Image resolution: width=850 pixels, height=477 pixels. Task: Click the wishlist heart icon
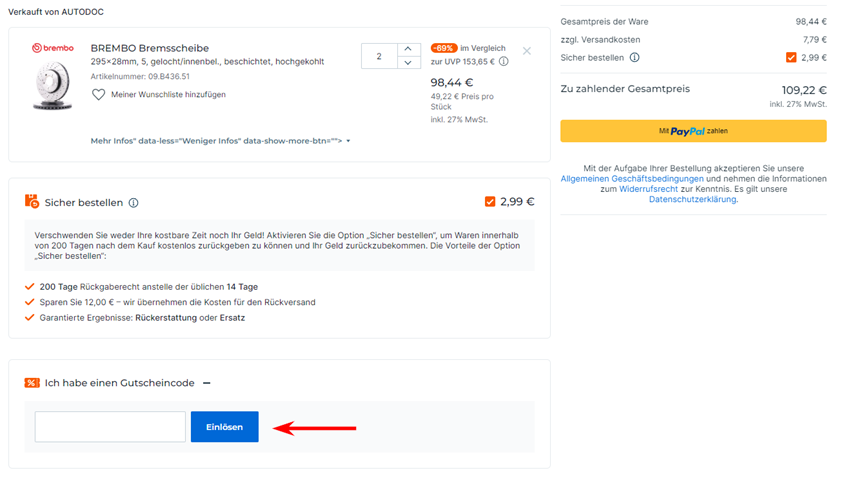98,94
